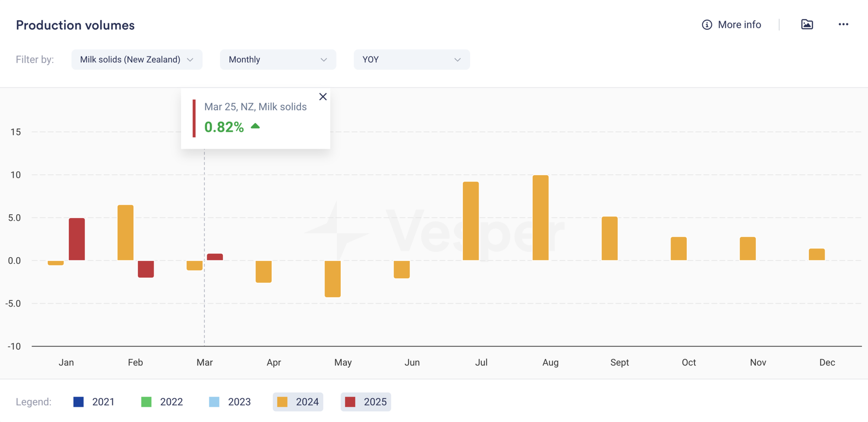The height and width of the screenshot is (422, 868).
Task: Open the Milk solids (New Zealand) dropdown
Action: [x=137, y=60]
